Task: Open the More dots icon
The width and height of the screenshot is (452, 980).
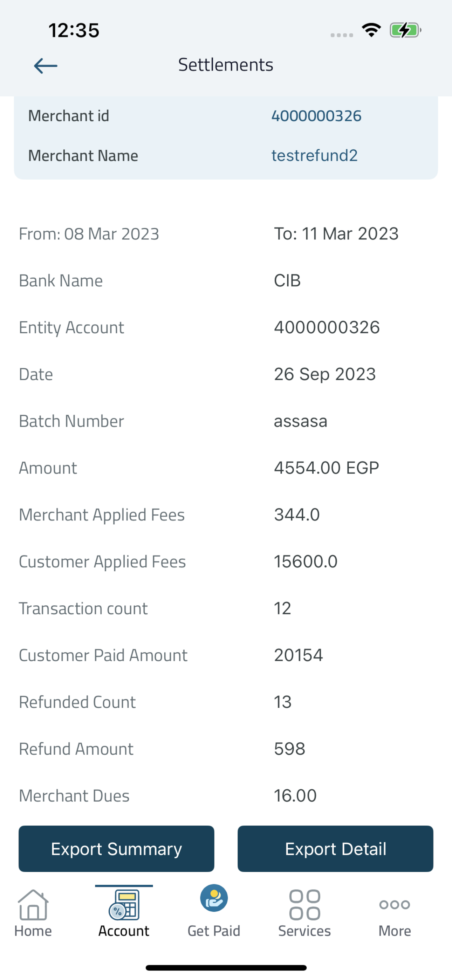Action: pos(395,904)
